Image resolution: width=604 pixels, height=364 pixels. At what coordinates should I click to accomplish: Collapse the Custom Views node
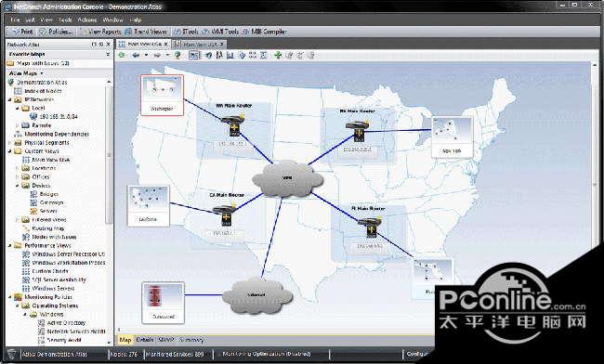click(x=10, y=151)
